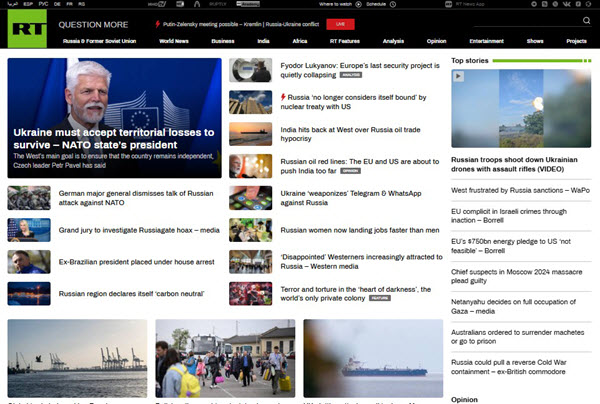Click the Ruptly logo in the top bar

click(x=218, y=4)
